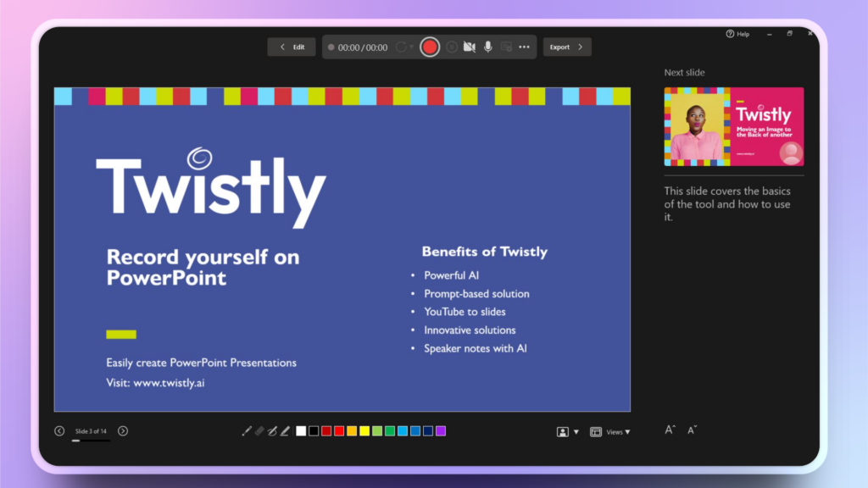Select the highlighter tool
The height and width of the screenshot is (488, 868).
(285, 431)
